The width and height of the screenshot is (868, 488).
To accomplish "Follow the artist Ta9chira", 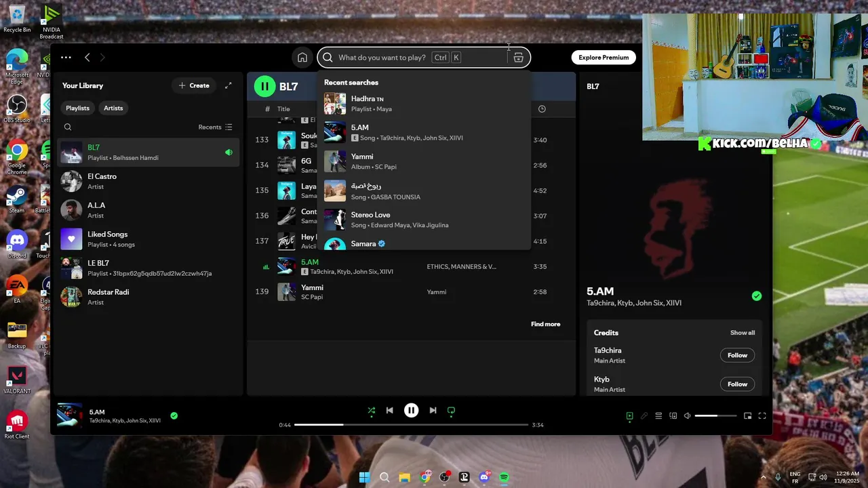I will (737, 355).
